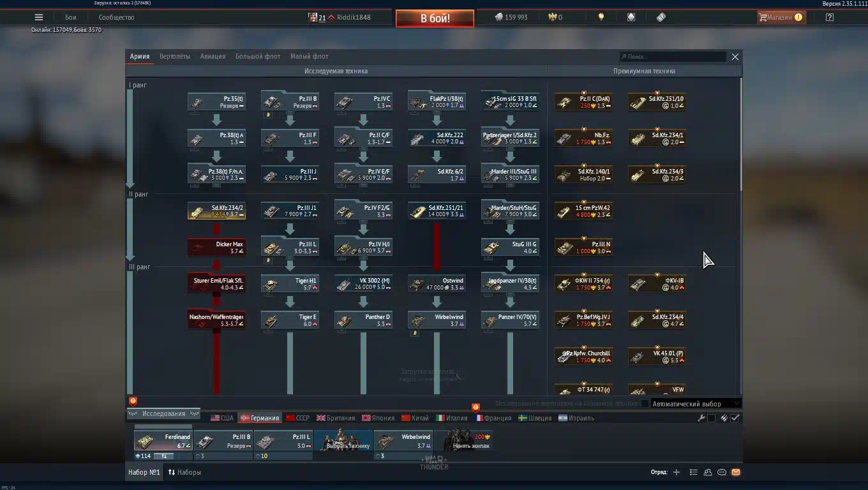Toggle helicopter research on ground vehicles checkbox
Viewport: 868px width, 490px height.
click(645, 403)
